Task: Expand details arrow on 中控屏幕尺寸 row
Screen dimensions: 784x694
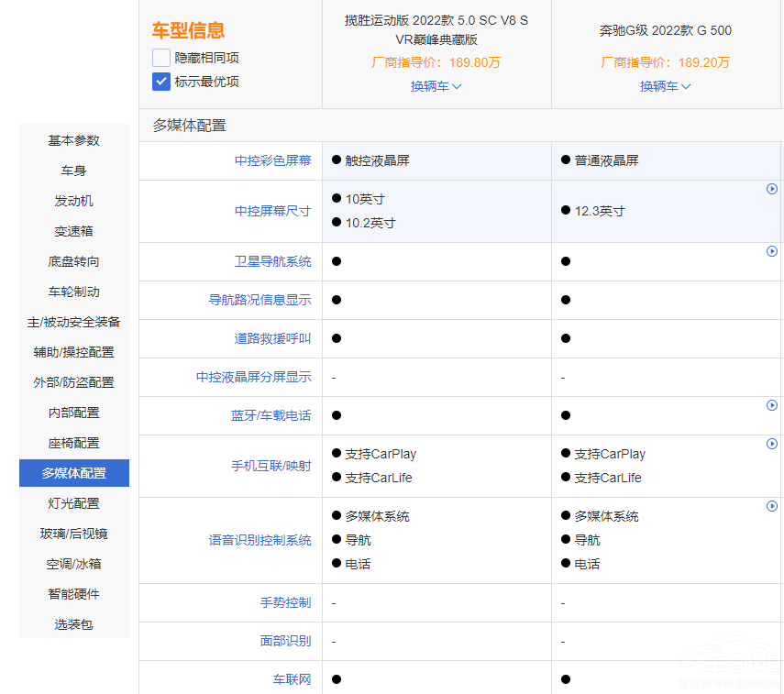Action: [772, 189]
